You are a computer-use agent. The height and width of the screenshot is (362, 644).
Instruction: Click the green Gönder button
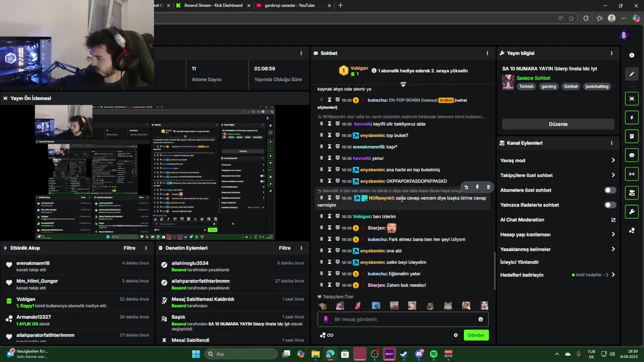point(476,335)
